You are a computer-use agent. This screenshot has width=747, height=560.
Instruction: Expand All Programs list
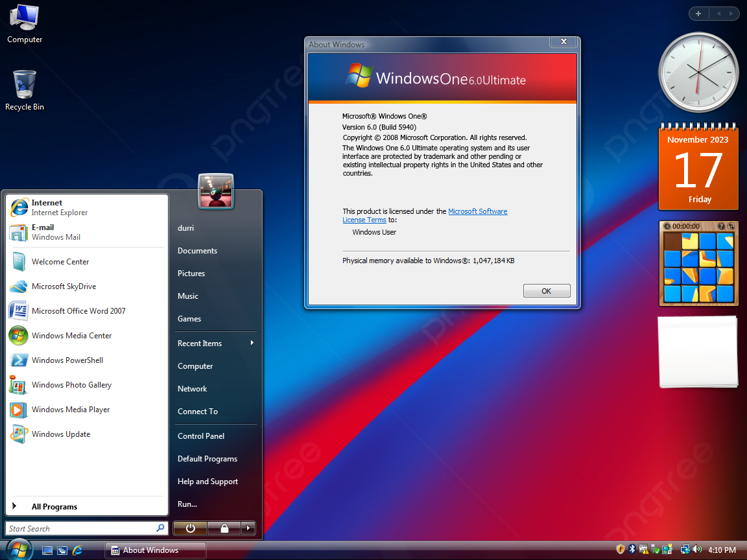pyautogui.click(x=88, y=507)
